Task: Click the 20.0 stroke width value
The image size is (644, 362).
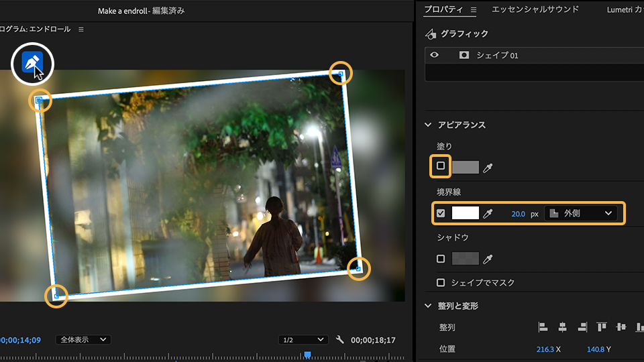Action: [518, 214]
